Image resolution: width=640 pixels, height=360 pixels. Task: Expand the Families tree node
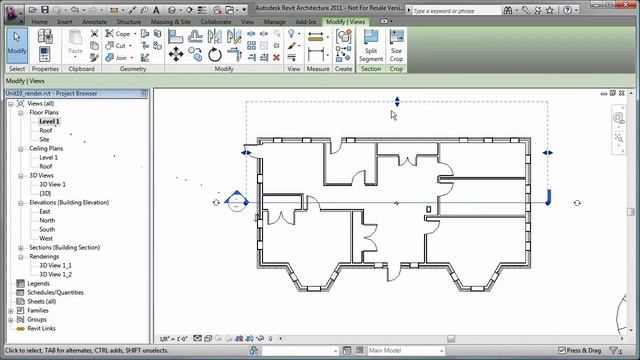[x=11, y=311]
